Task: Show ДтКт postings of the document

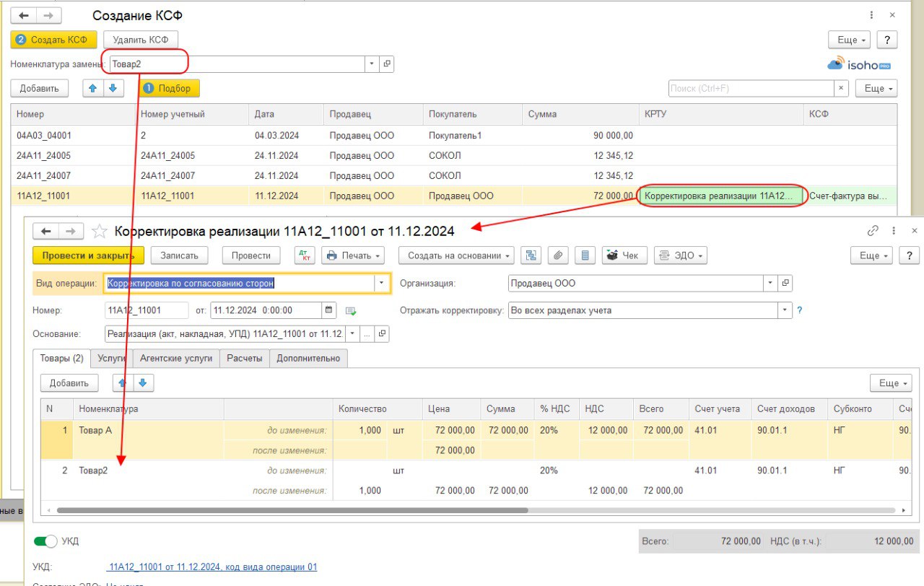Action: click(x=305, y=255)
